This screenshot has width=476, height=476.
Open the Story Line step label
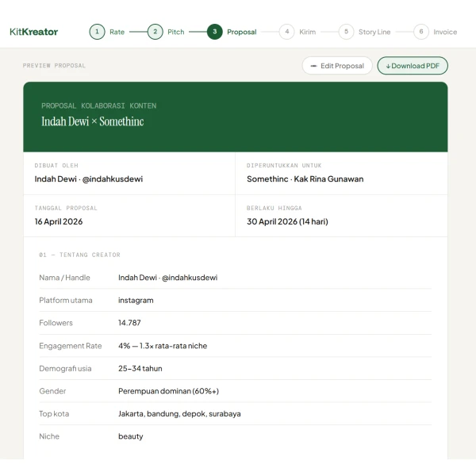coord(374,32)
